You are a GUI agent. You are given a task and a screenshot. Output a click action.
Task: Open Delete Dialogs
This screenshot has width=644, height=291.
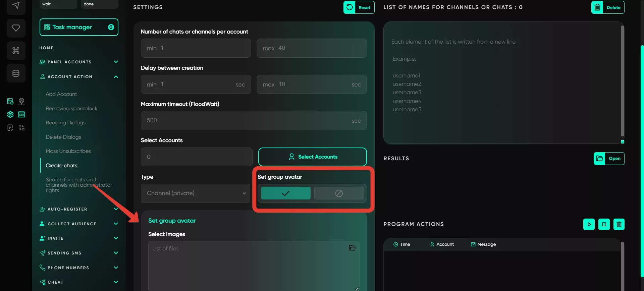(63, 137)
